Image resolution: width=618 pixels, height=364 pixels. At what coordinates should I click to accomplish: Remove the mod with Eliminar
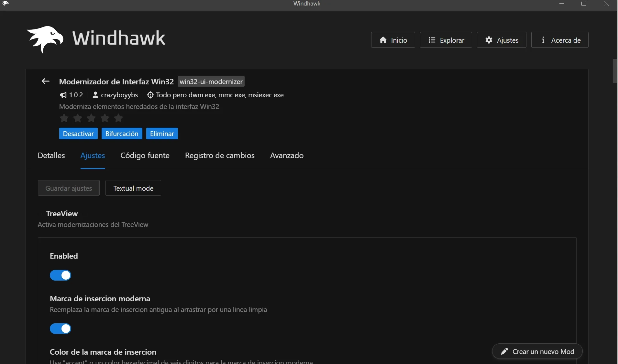(162, 134)
